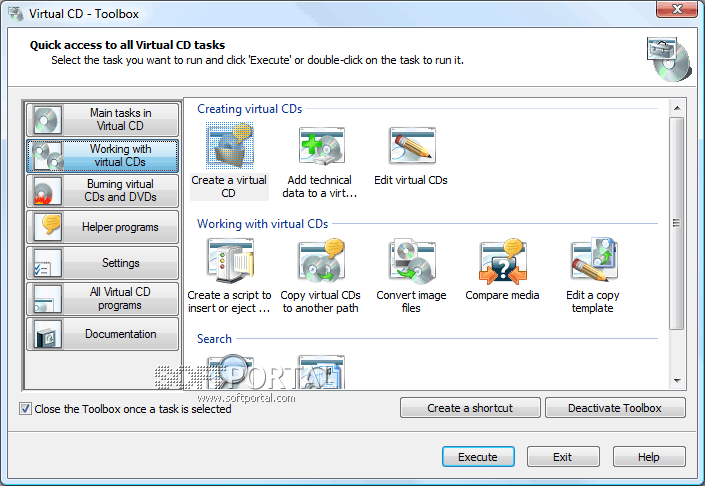Go to the Settings category

point(103,263)
